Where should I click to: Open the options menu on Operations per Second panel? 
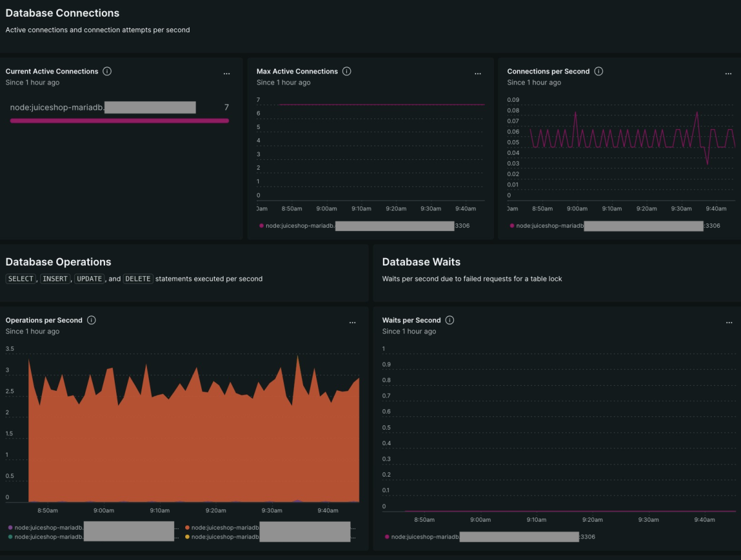(353, 322)
